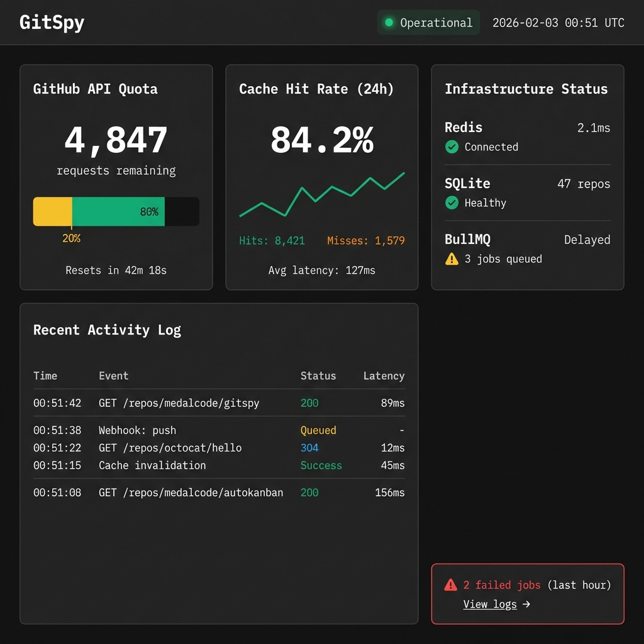Click the Status column header
644x644 pixels.
pos(318,375)
